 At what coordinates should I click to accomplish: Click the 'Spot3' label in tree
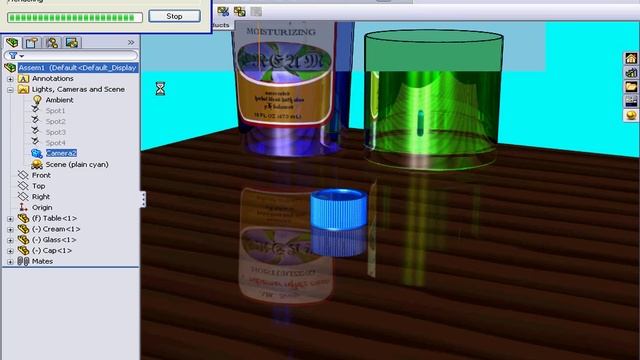56,132
